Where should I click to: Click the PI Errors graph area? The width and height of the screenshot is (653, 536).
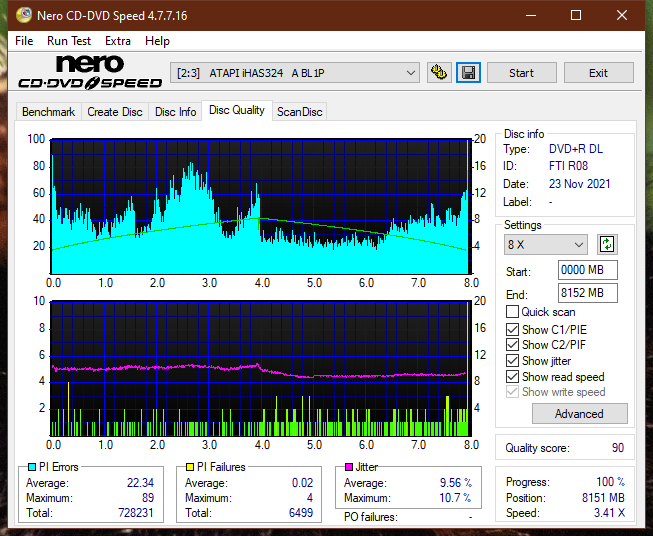(x=261, y=207)
